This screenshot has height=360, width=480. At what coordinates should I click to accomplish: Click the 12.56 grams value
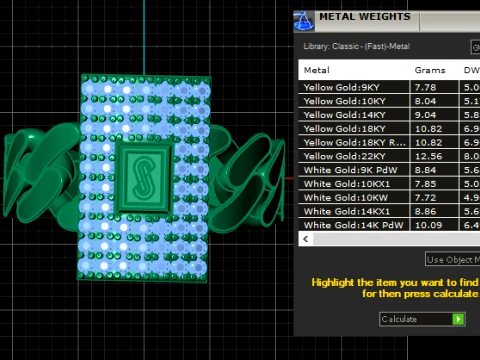pyautogui.click(x=428, y=156)
